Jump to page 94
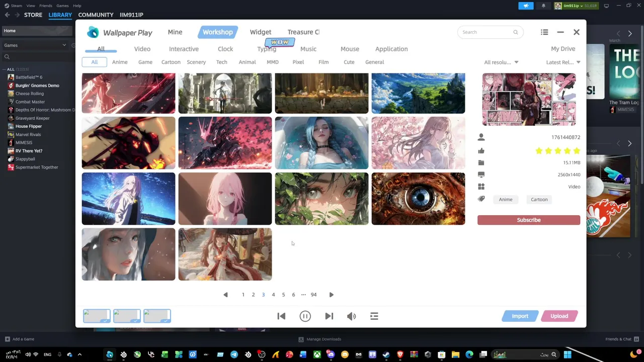Viewport: 644px width, 362px height. [313, 295]
